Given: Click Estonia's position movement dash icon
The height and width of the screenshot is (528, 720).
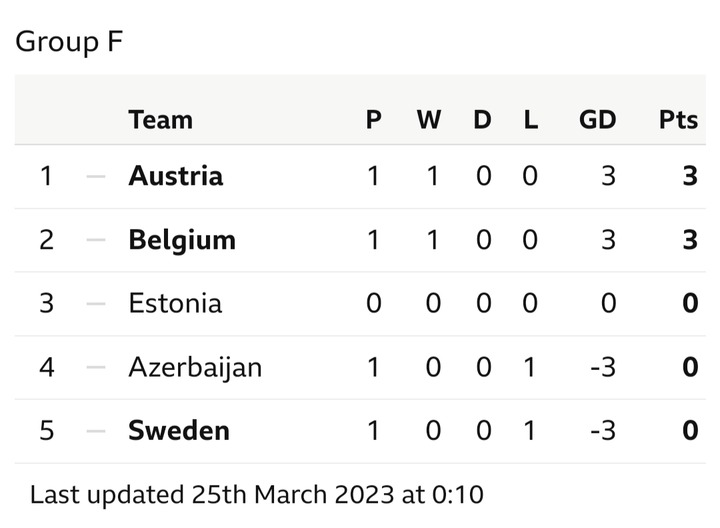Looking at the screenshot, I should tap(96, 303).
